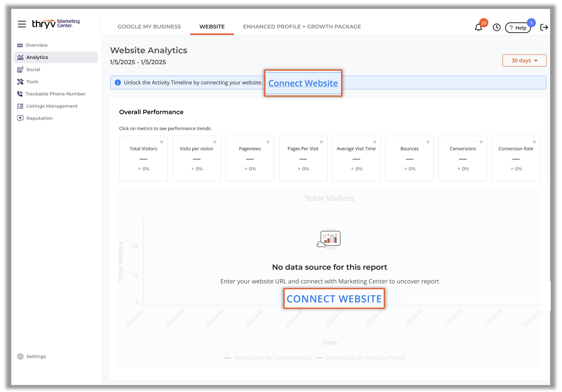Viewport: 562px width, 392px height.
Task: Click the info icon on Total Visitors card
Action: point(162,142)
